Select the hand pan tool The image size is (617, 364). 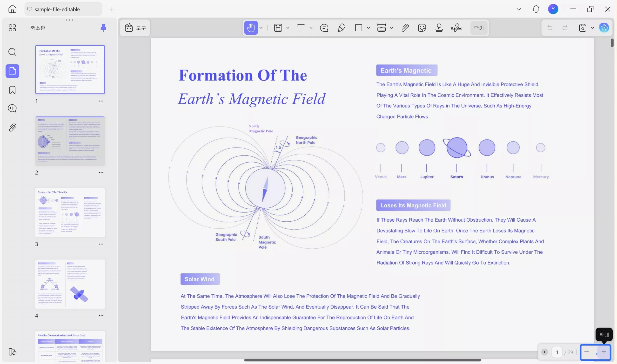click(x=251, y=28)
